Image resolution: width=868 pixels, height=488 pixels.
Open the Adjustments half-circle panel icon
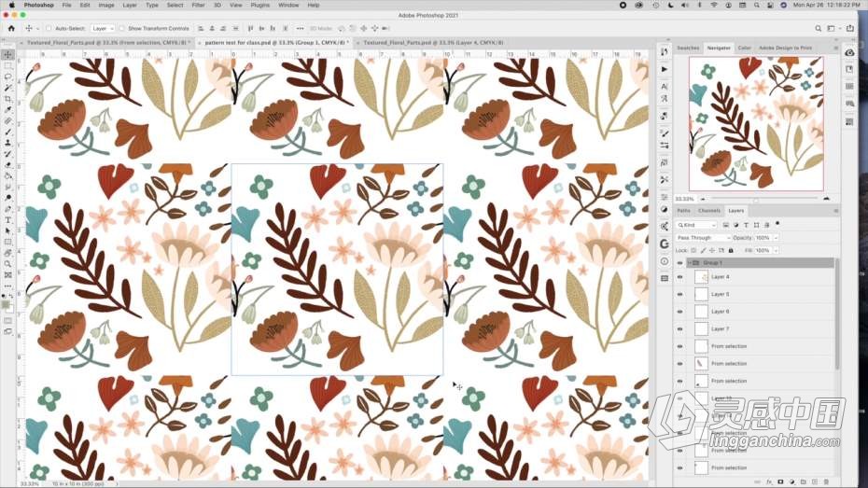tap(665, 210)
